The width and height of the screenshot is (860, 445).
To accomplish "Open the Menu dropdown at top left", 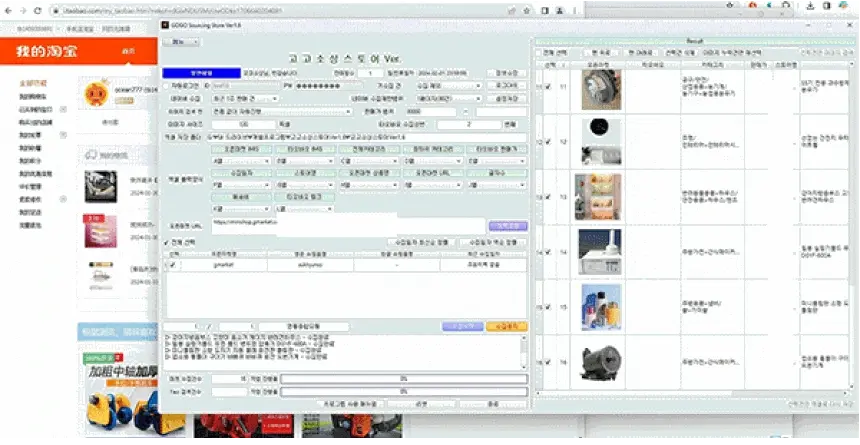I will coord(182,42).
